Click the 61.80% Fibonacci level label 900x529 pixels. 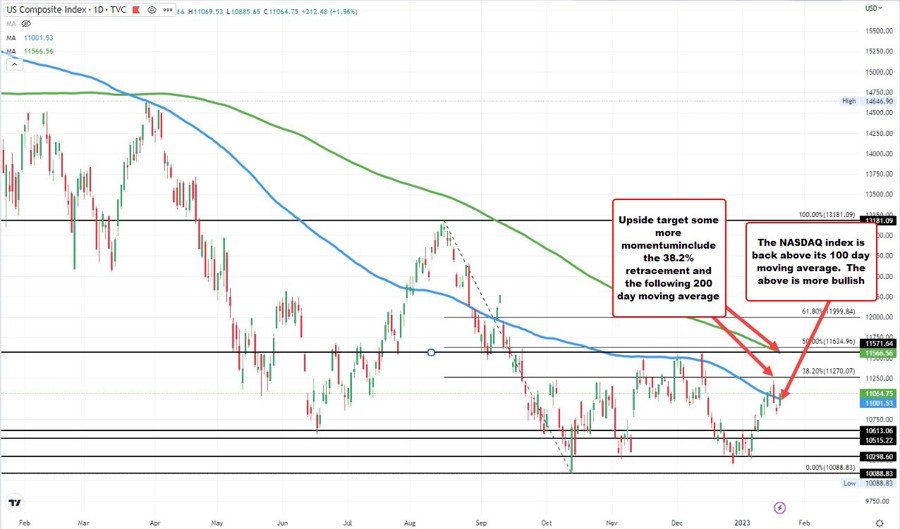[829, 311]
